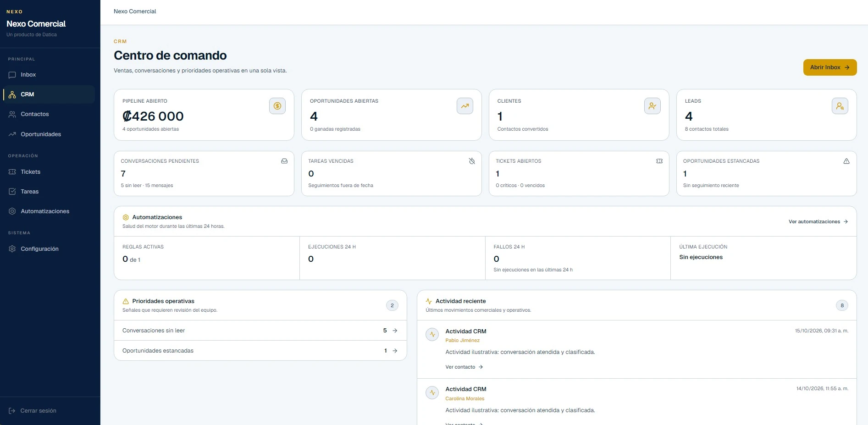Click Ver contacto under Pablo Jiménez
The height and width of the screenshot is (425, 868).
[464, 367]
